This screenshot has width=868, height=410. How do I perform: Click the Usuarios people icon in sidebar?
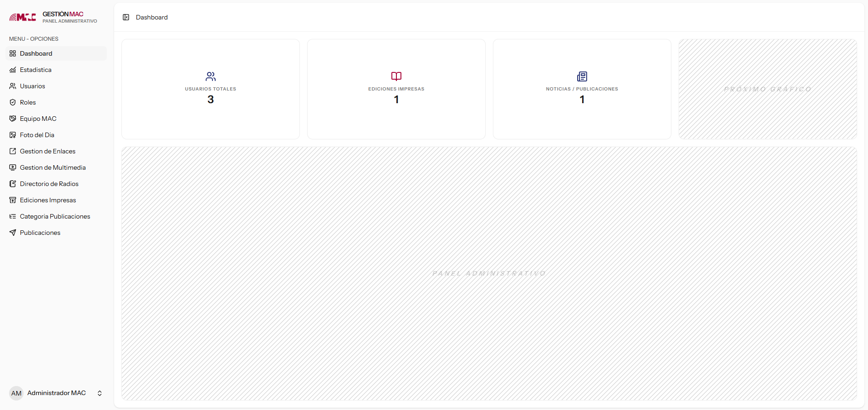13,86
